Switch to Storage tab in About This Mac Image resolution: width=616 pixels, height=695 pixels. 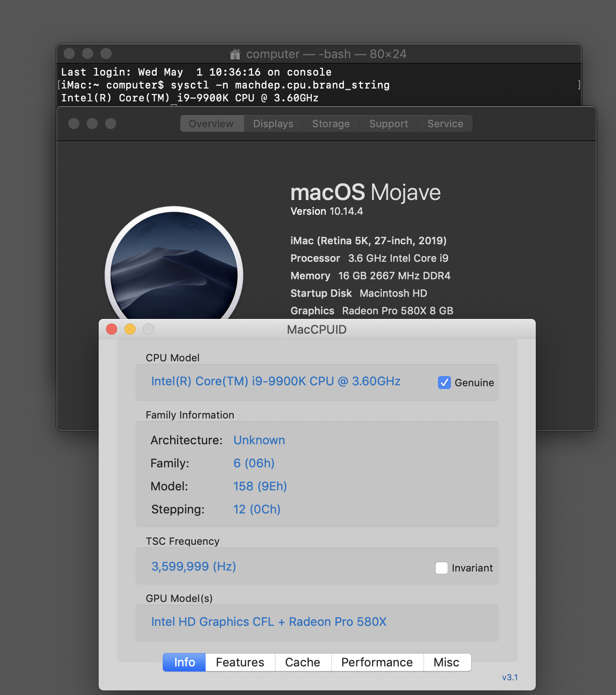tap(331, 124)
